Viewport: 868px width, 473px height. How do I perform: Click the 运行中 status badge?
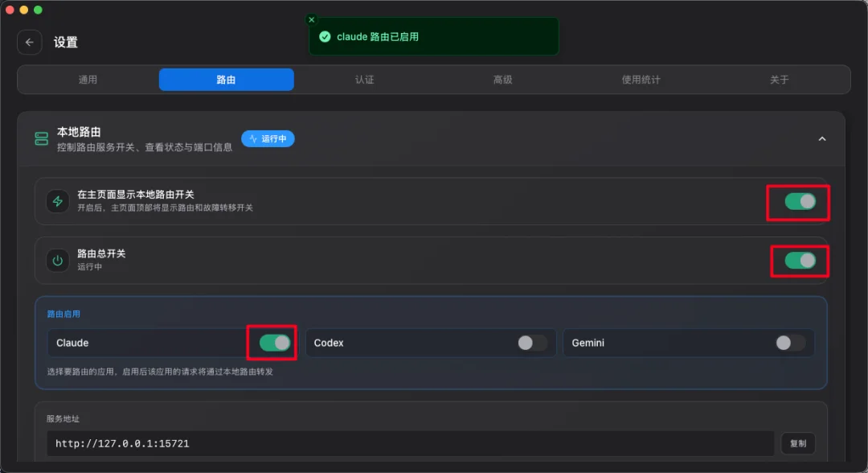(268, 138)
